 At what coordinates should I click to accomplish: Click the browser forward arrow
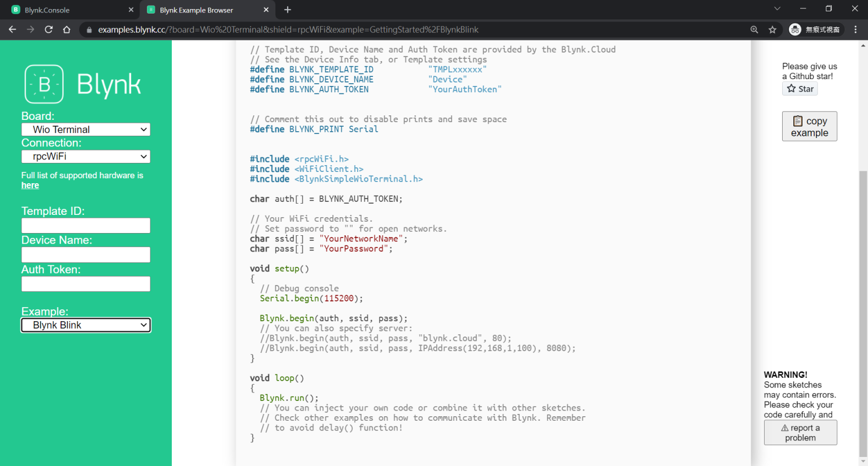coord(31,29)
